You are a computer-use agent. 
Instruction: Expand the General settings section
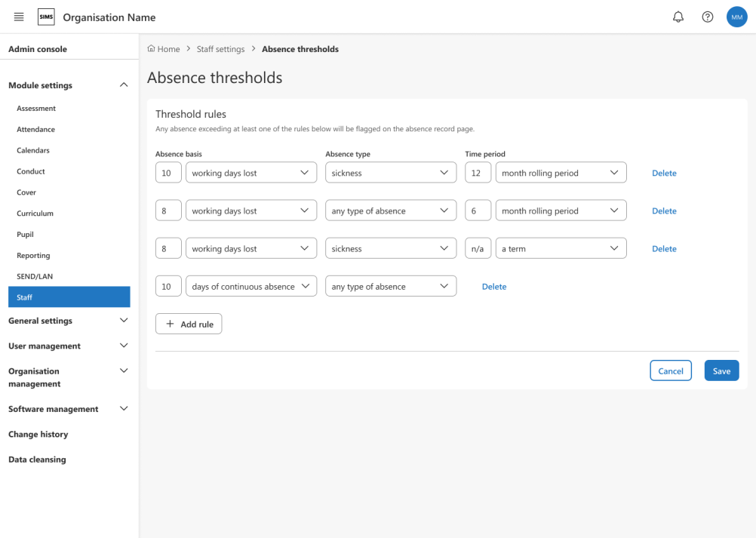[124, 321]
